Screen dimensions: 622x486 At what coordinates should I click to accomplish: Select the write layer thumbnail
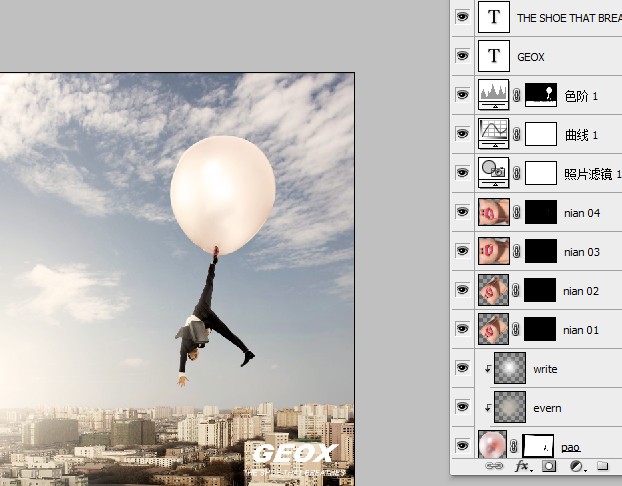[510, 368]
